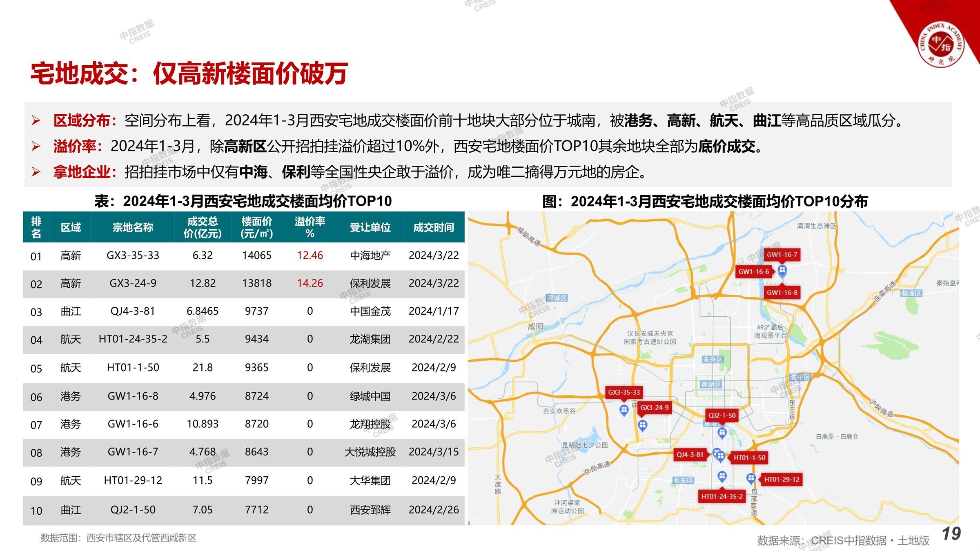
Task: Click page number 19
Action: (x=951, y=534)
